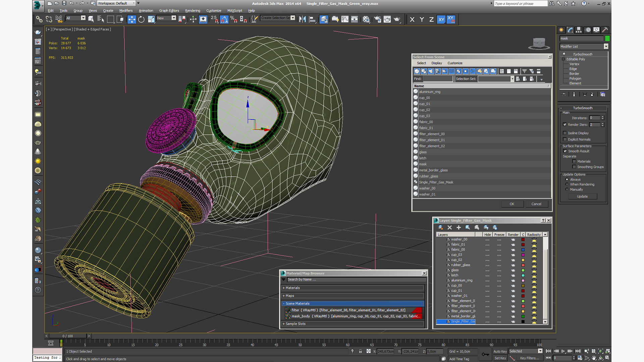The height and width of the screenshot is (362, 644).
Task: Open the Display menu in Select From Scene
Action: coord(436,63)
